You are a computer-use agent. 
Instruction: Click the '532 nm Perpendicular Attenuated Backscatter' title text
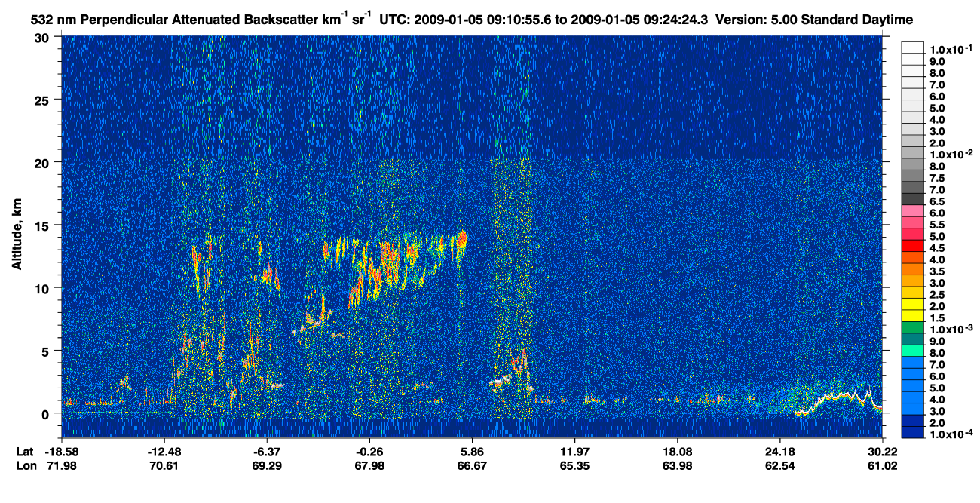(176, 19)
